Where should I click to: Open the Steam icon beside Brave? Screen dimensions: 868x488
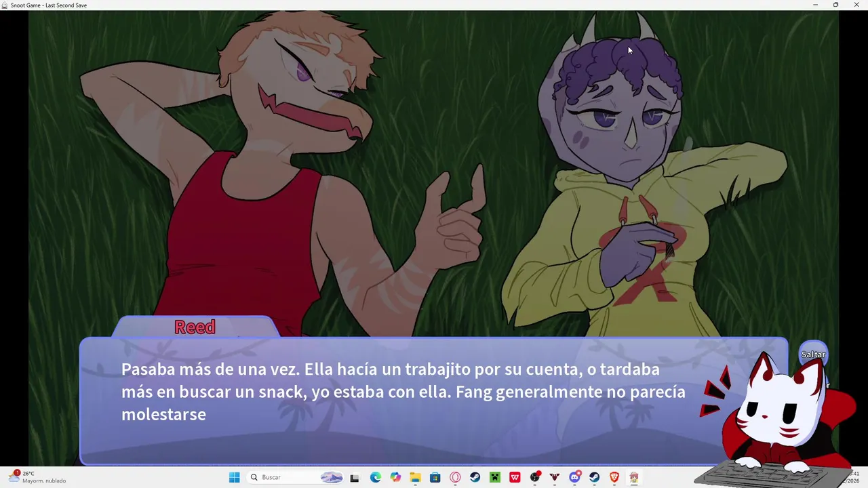click(595, 477)
